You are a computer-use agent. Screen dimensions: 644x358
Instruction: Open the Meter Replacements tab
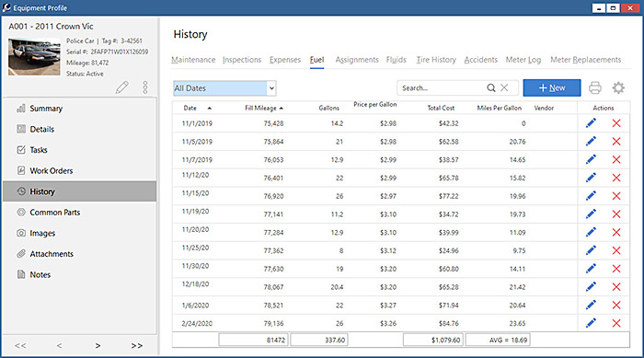[586, 60]
